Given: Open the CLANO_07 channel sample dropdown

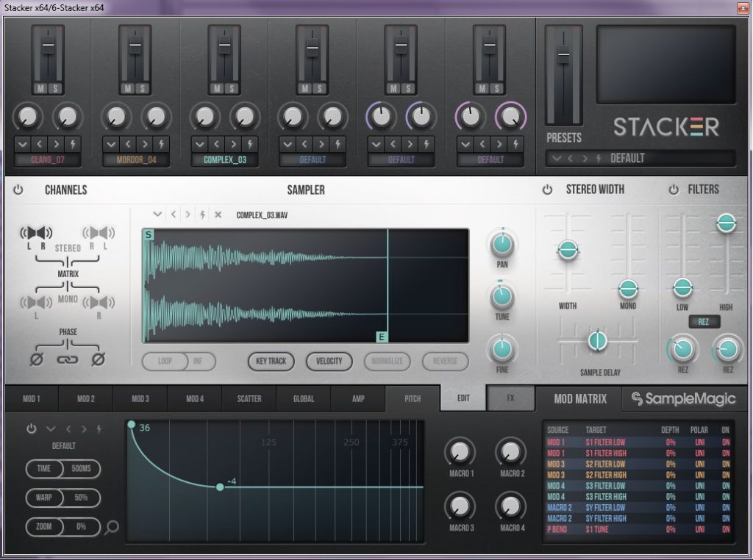Looking at the screenshot, I should click(x=21, y=143).
